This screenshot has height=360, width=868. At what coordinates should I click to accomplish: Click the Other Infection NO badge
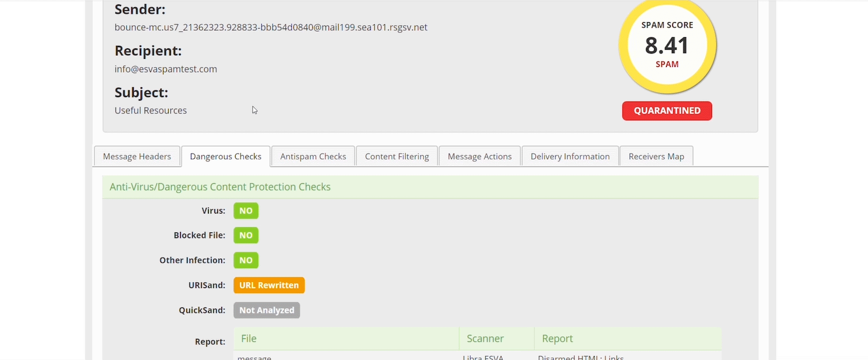[x=246, y=261]
